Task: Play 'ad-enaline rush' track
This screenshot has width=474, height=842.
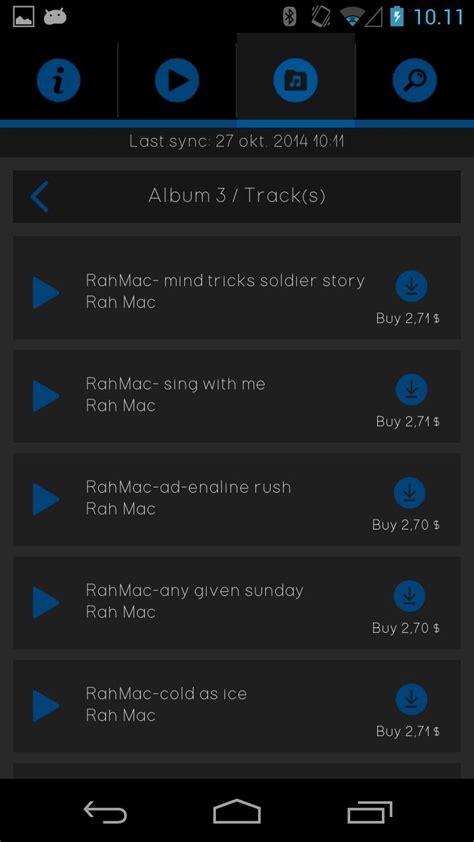Action: click(x=46, y=499)
